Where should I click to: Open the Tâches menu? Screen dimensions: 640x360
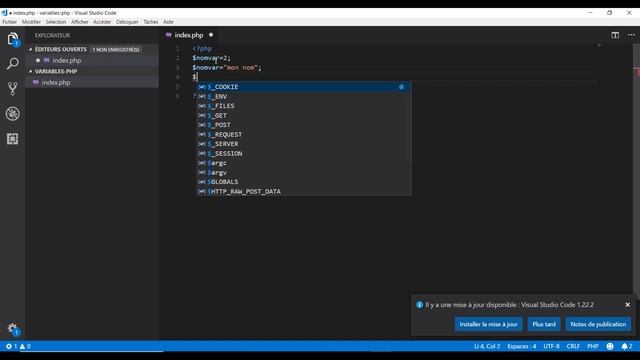click(151, 22)
